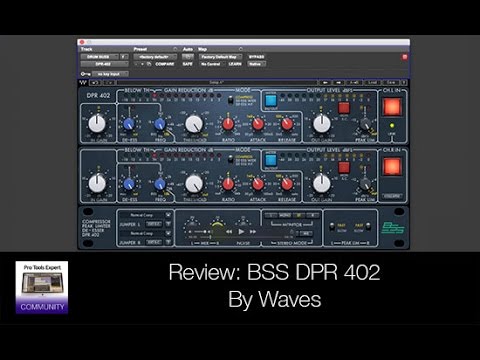
Task: Open the DRUM BUSS track selector
Action: coord(99,57)
